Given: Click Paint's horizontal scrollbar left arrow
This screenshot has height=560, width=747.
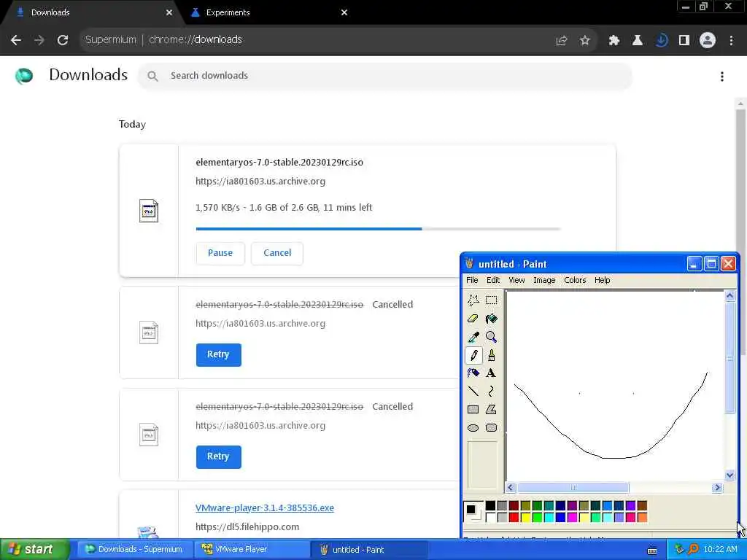Looking at the screenshot, I should click(x=511, y=488).
